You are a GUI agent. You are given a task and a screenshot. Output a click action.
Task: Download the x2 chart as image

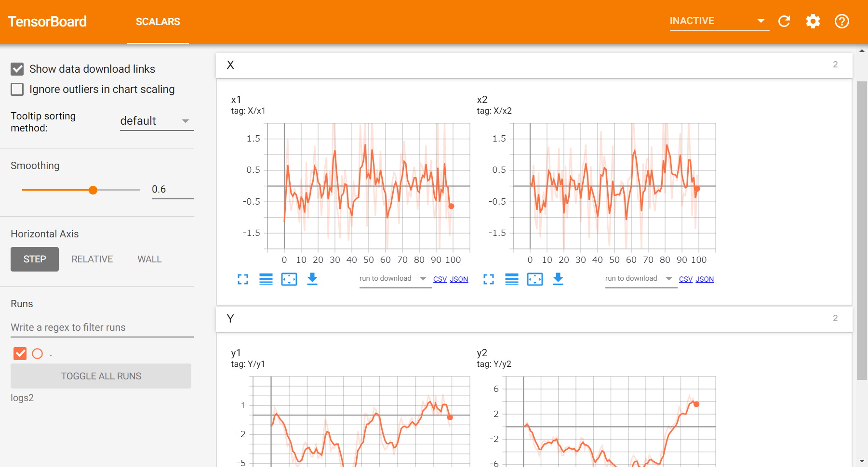(558, 279)
